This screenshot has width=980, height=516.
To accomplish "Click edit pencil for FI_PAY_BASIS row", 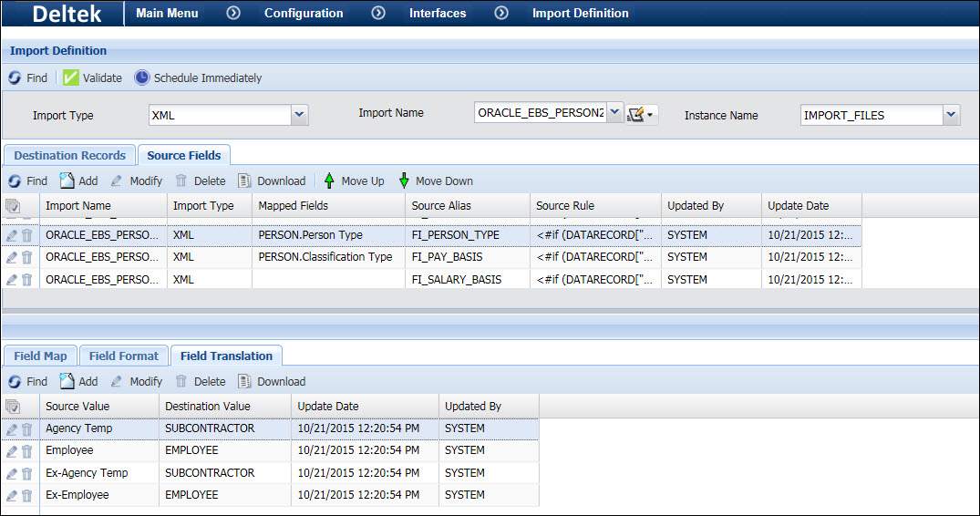I will click(12, 257).
